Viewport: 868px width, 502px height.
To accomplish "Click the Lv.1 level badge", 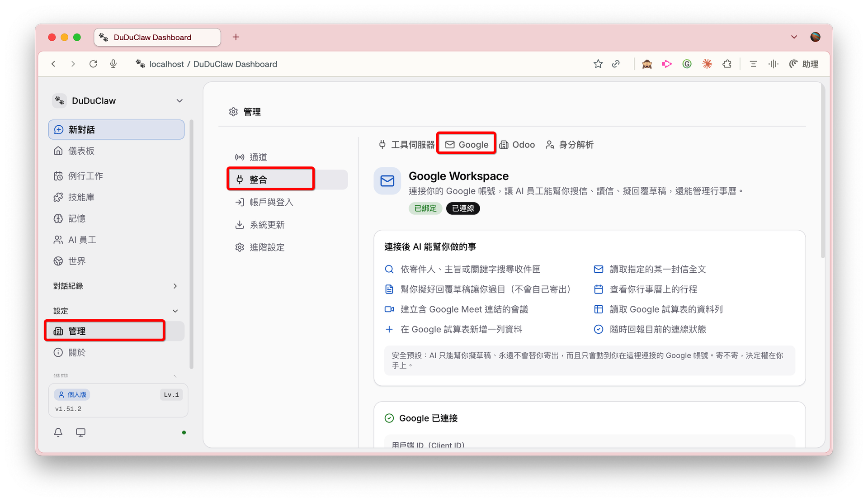I will click(x=171, y=395).
